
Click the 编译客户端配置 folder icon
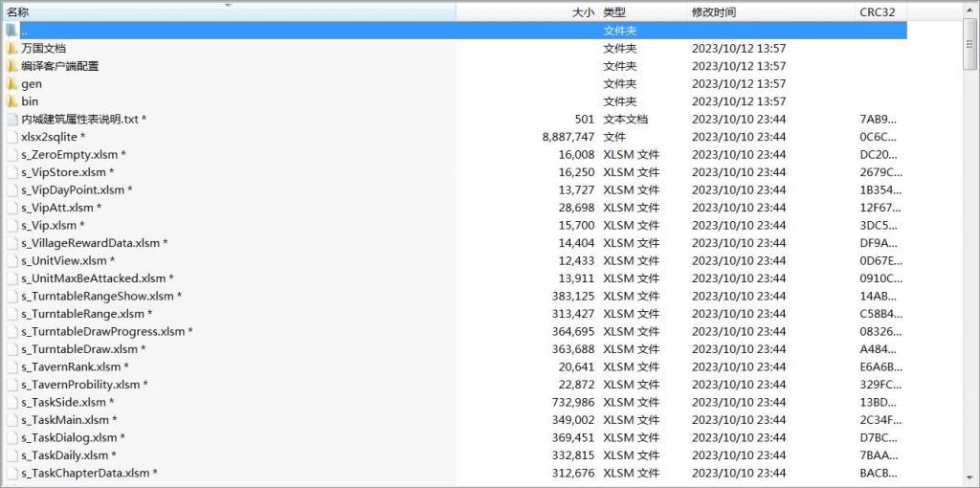point(11,66)
